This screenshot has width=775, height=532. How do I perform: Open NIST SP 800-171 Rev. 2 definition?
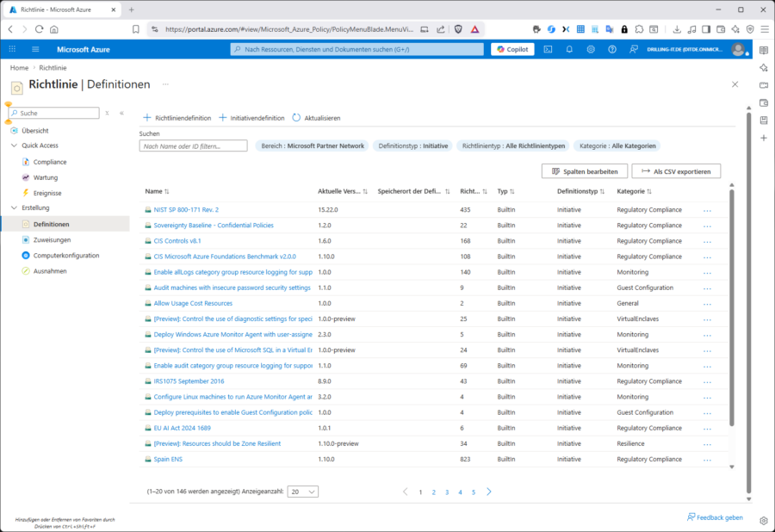(186, 209)
